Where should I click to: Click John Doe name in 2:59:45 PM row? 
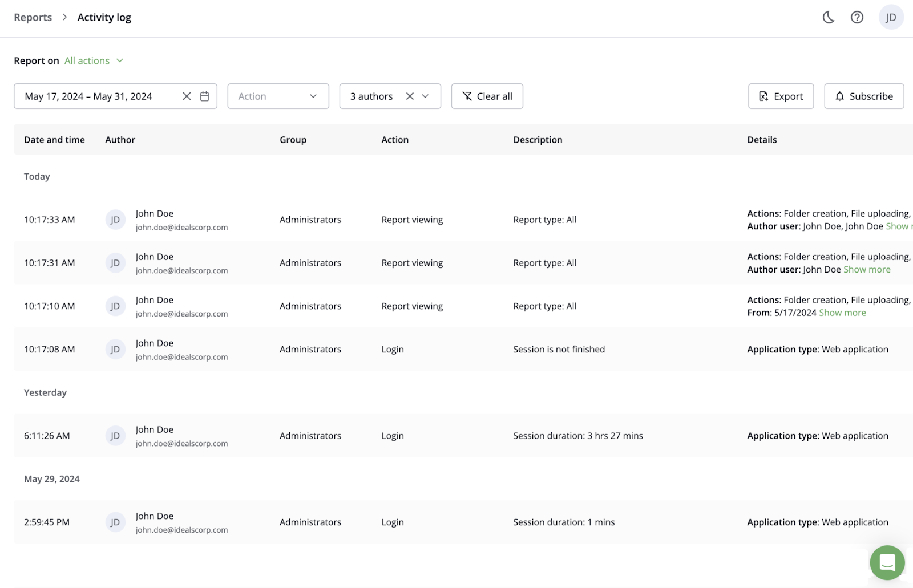point(154,516)
